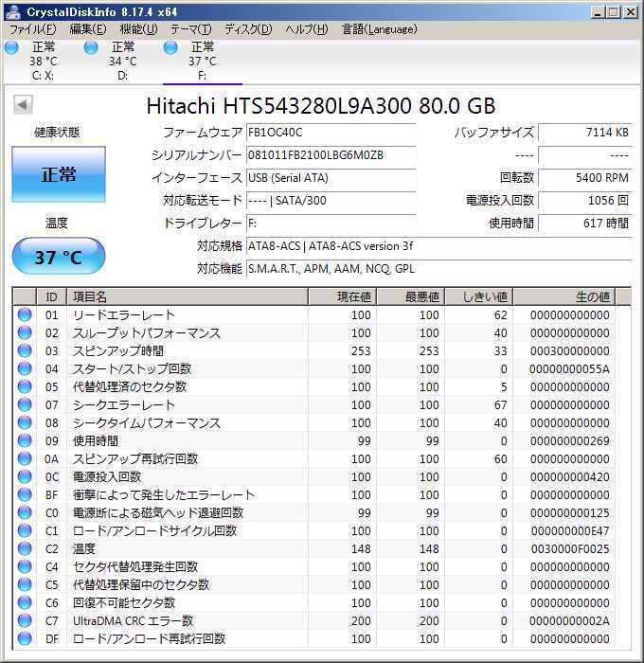Click the 正常 34 °C D: disk tab
The height and width of the screenshot is (663, 644).
tap(122, 62)
